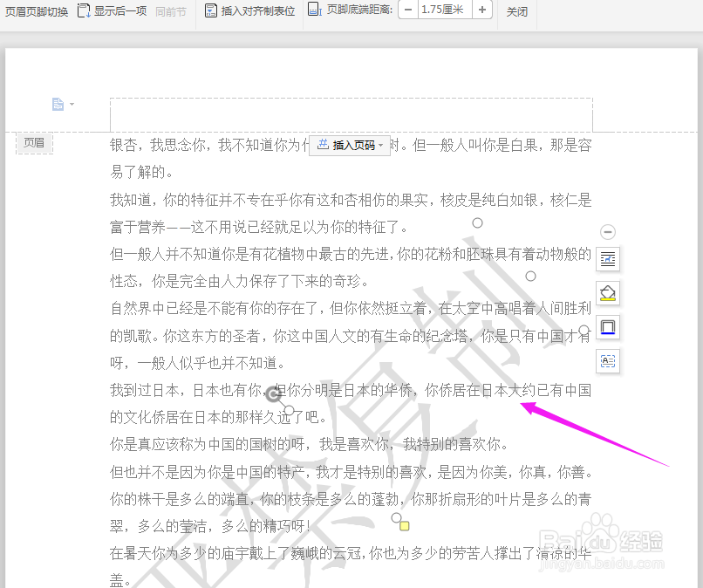Viewport: 703px width, 588px height.
Task: Open the page border icon on side toolbar
Action: (x=607, y=327)
